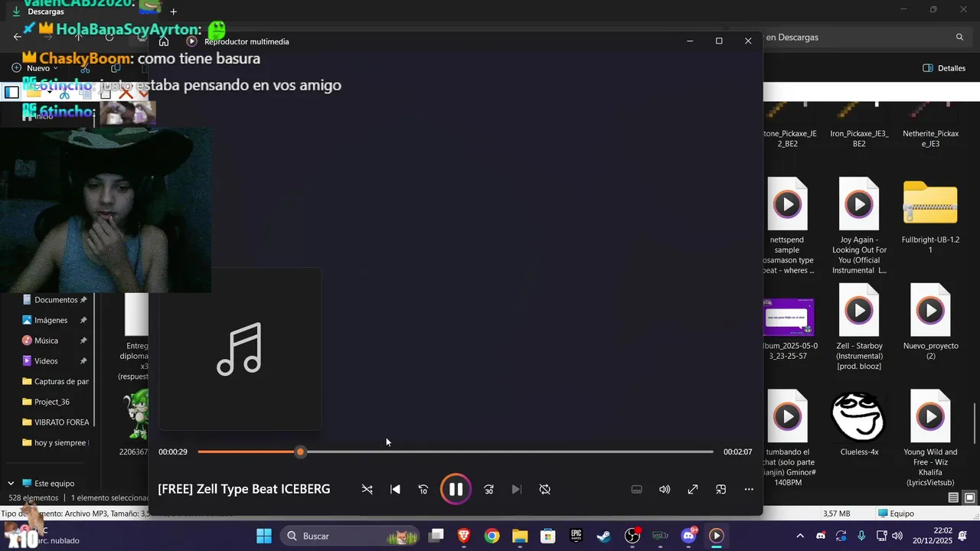Switch to the mini player view
This screenshot has height=551, width=980.
point(720,489)
